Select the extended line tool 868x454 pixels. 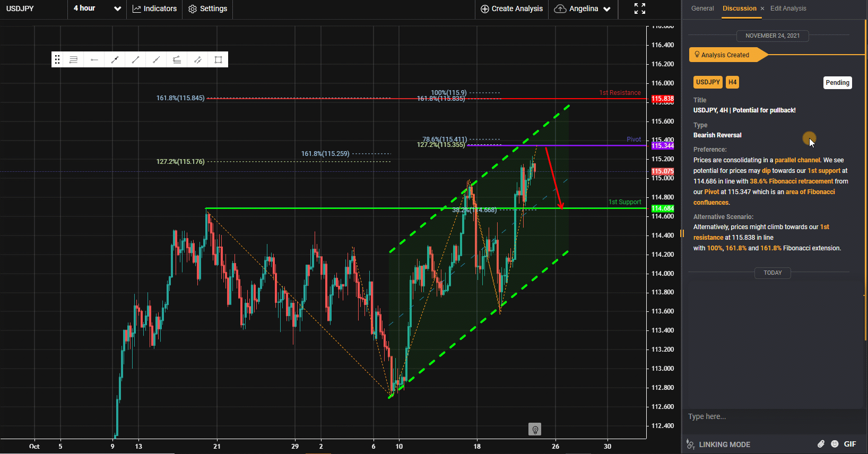pyautogui.click(x=156, y=59)
